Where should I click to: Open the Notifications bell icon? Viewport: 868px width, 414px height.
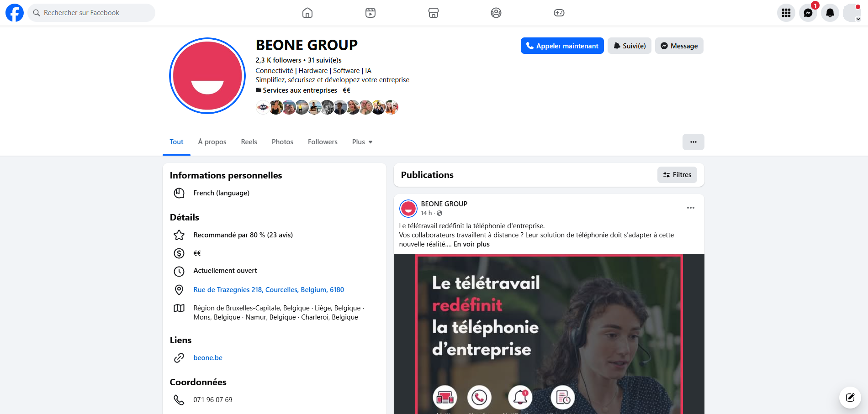click(830, 13)
